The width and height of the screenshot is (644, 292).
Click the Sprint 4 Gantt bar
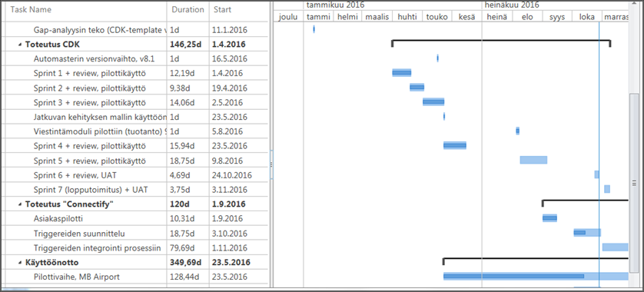[x=455, y=145]
